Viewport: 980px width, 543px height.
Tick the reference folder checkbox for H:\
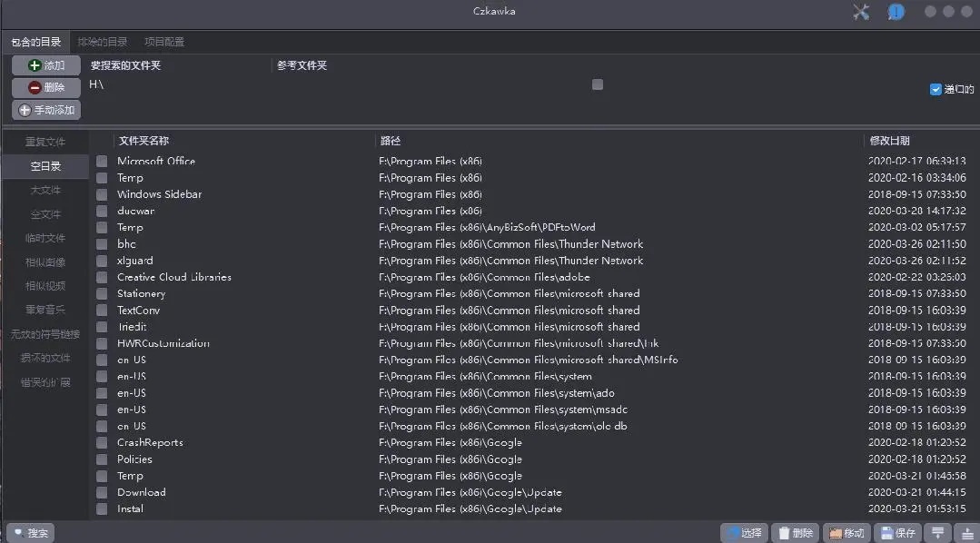tap(597, 84)
